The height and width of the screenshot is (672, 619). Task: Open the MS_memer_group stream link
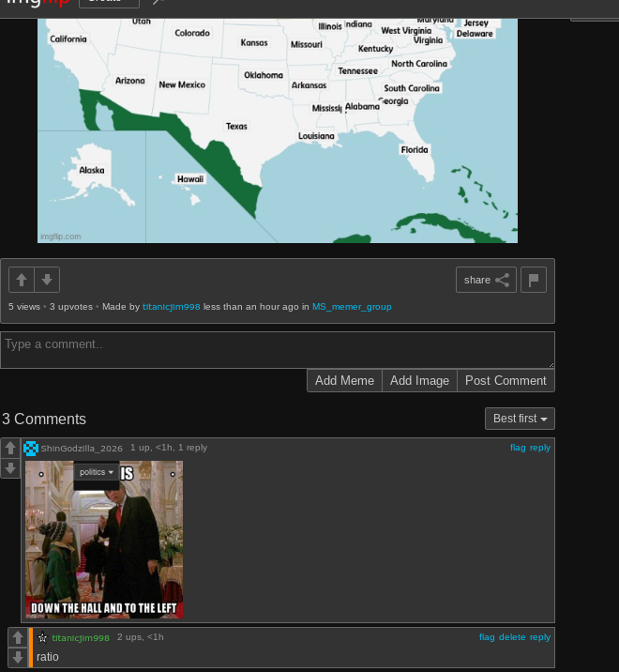click(352, 307)
